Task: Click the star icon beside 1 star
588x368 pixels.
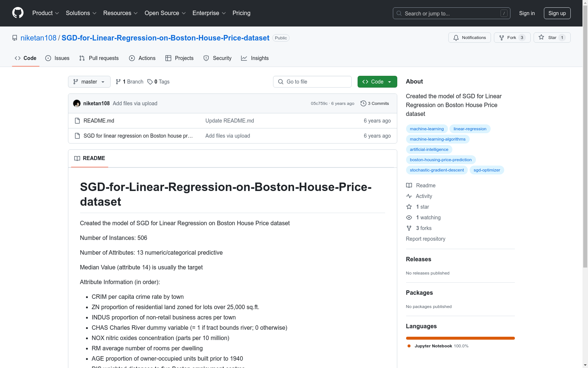Action: click(x=409, y=207)
